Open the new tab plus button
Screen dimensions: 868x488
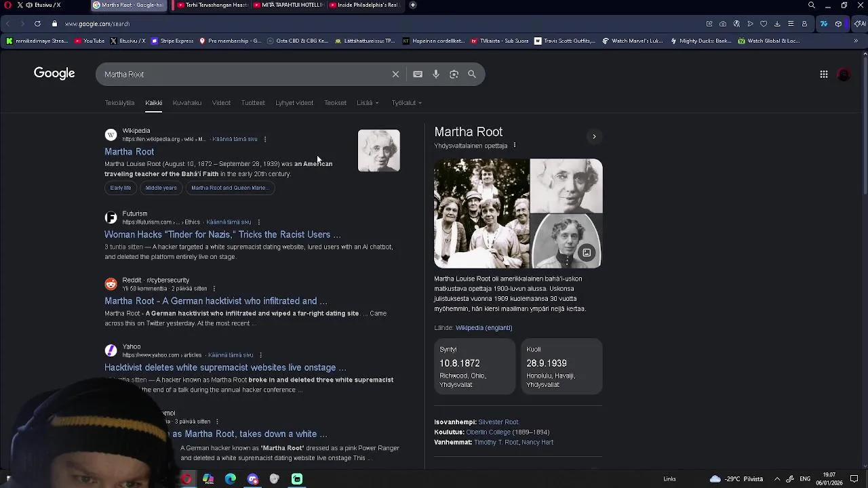click(x=413, y=5)
